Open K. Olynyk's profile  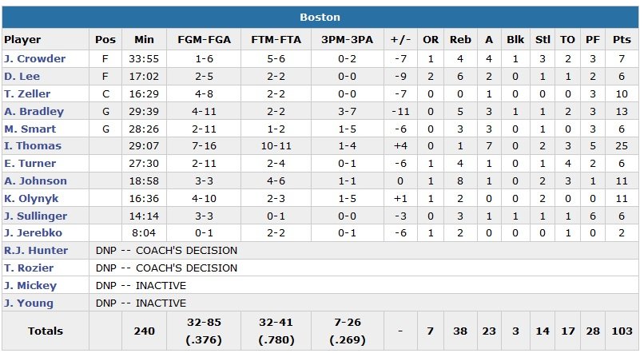coord(32,199)
